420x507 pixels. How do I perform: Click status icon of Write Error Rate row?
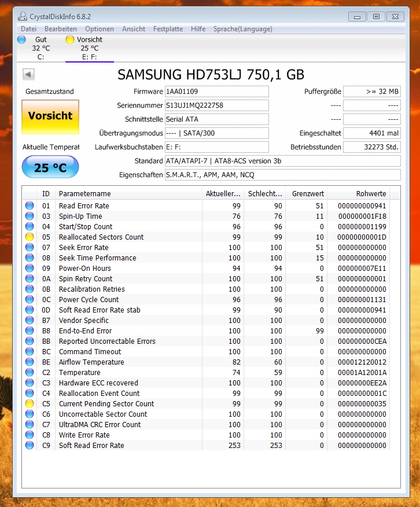(x=30, y=435)
